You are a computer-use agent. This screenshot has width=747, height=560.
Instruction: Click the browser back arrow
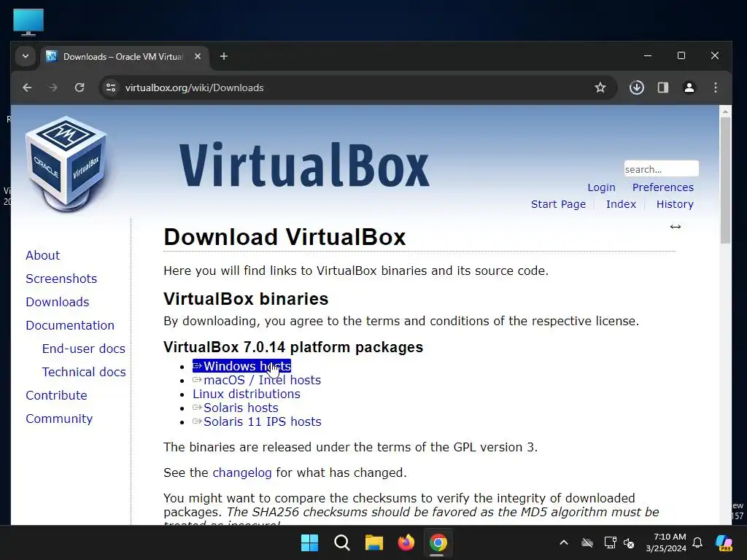pyautogui.click(x=27, y=87)
